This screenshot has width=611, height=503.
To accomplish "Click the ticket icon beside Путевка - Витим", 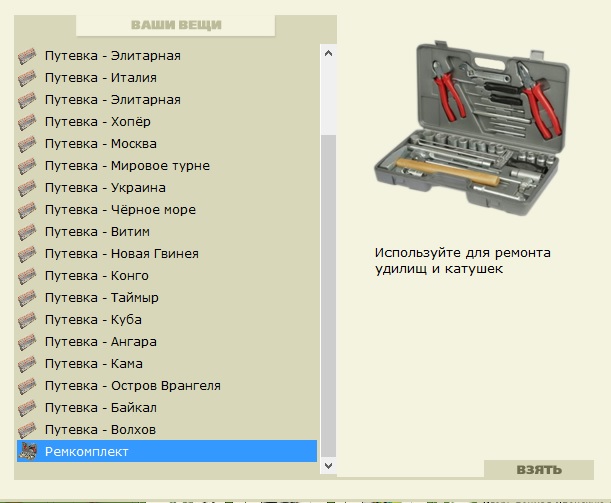I will (x=27, y=232).
